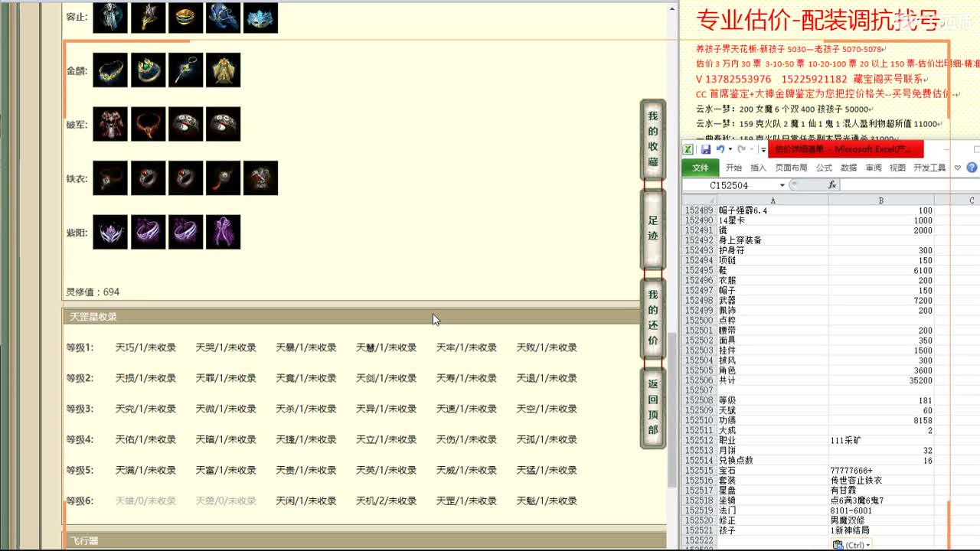Screen dimensions: 980x551
Task: Select the golden pendant icon in 金麟 row
Action: tap(185, 70)
